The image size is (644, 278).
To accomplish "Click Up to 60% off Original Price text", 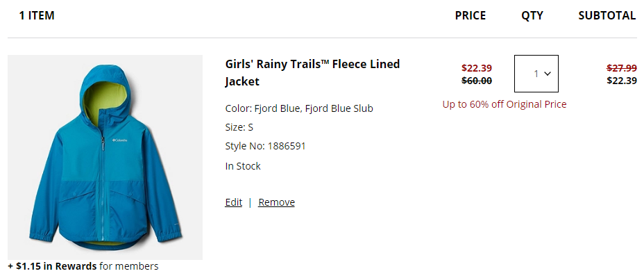I will click(505, 104).
